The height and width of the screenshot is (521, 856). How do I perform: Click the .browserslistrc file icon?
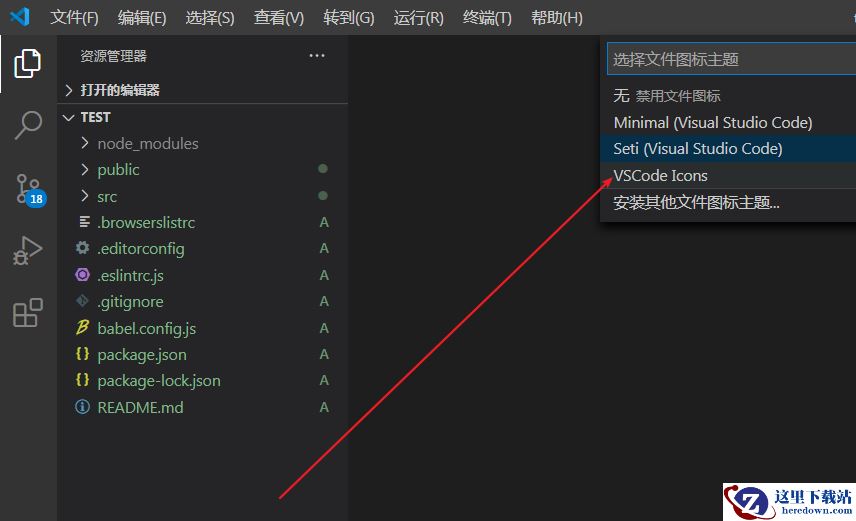click(84, 222)
